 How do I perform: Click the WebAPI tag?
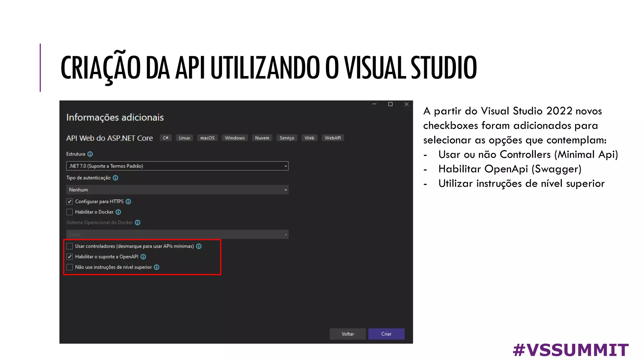[x=333, y=138]
